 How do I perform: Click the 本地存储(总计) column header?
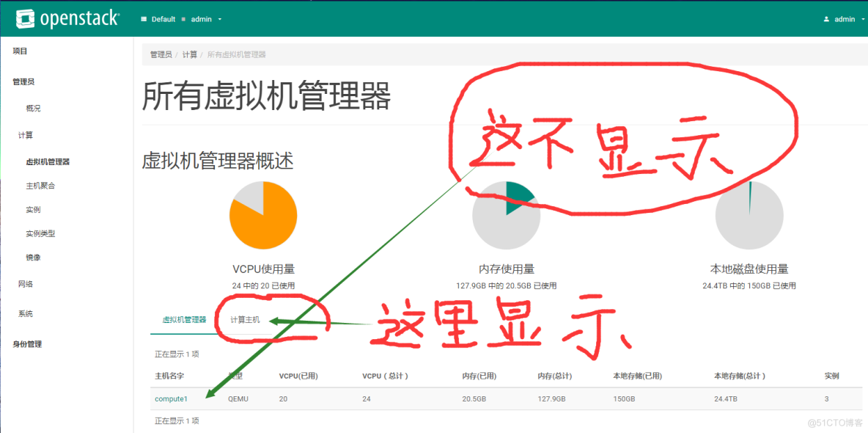[x=740, y=376]
